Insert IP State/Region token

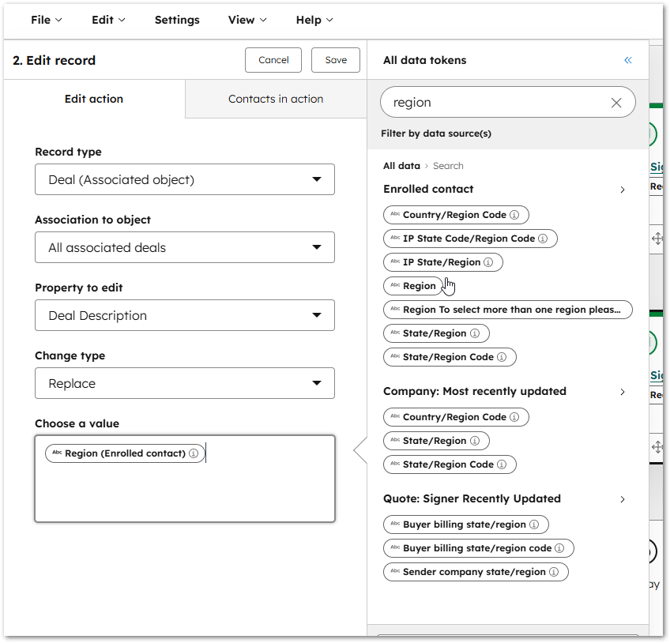point(441,262)
